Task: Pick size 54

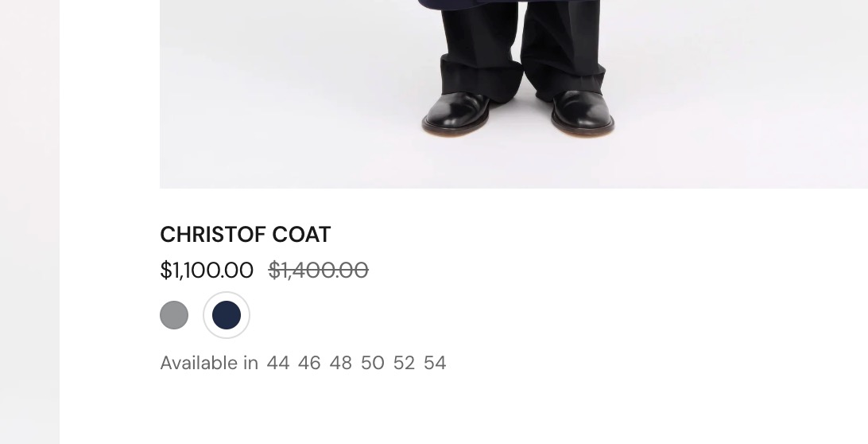Action: (435, 363)
